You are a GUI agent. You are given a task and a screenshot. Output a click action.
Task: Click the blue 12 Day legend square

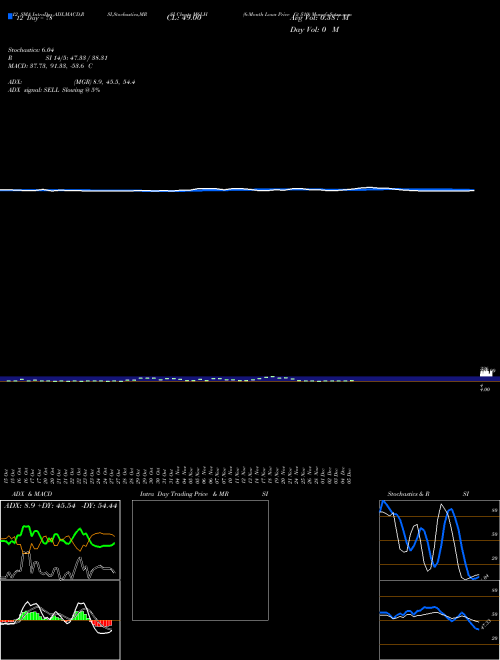coord(10,16)
